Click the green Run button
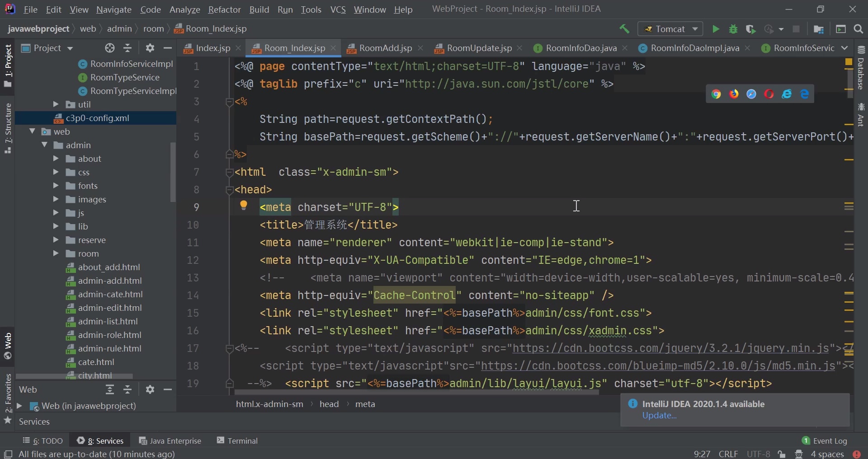 [715, 29]
